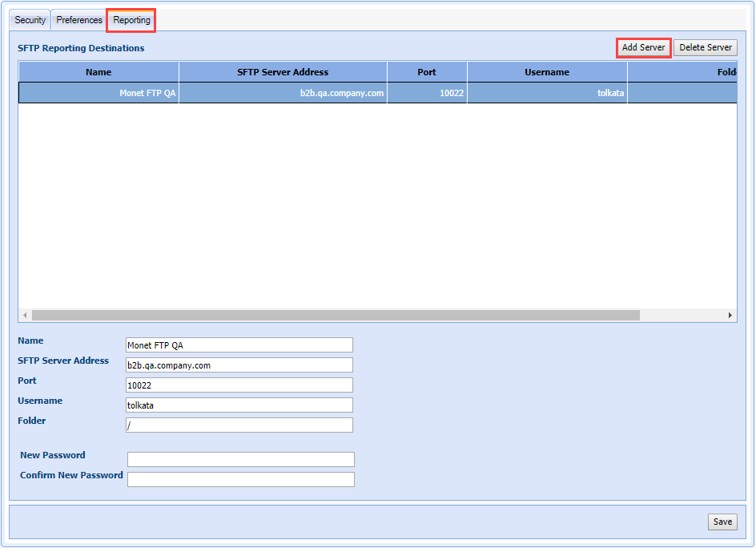756x548 pixels.
Task: Click the horizontal scrollbar thumb
Action: (x=336, y=316)
